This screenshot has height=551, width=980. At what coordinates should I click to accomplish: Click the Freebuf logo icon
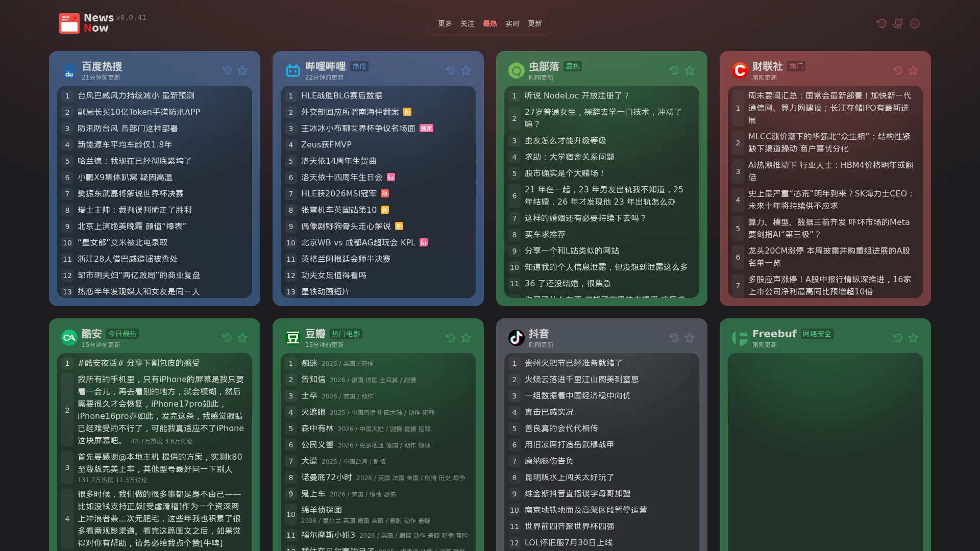click(740, 338)
